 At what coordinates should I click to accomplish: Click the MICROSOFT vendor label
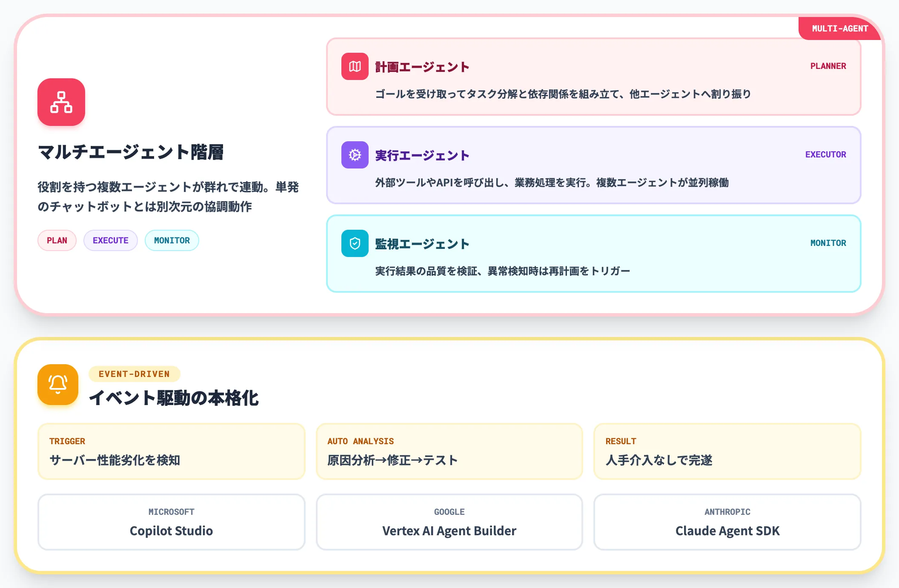point(172,512)
